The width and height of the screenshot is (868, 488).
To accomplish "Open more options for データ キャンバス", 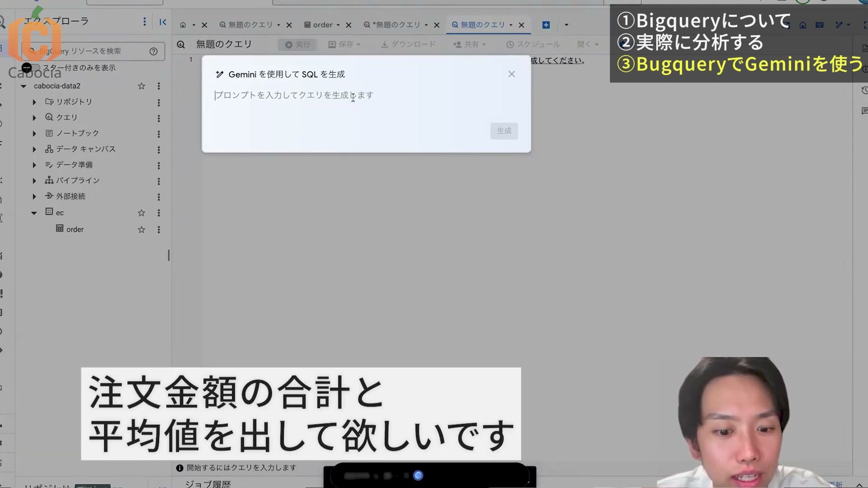I will point(159,150).
